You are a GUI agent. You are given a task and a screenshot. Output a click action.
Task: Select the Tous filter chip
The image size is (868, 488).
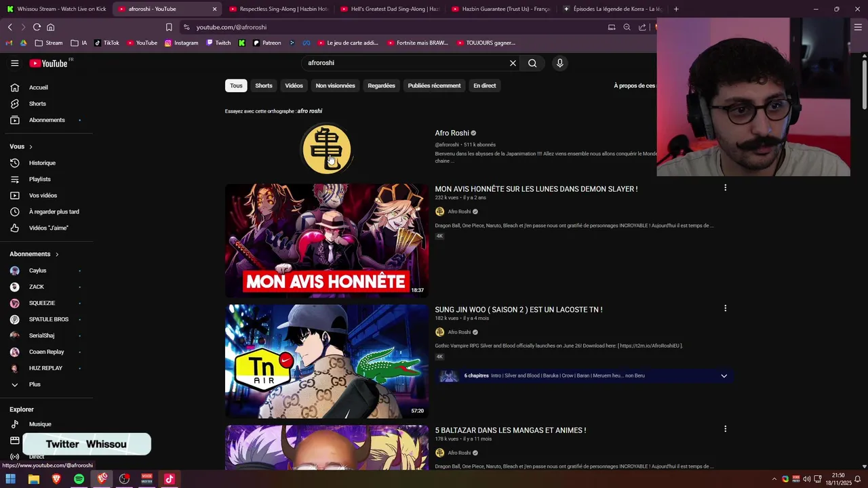point(236,85)
